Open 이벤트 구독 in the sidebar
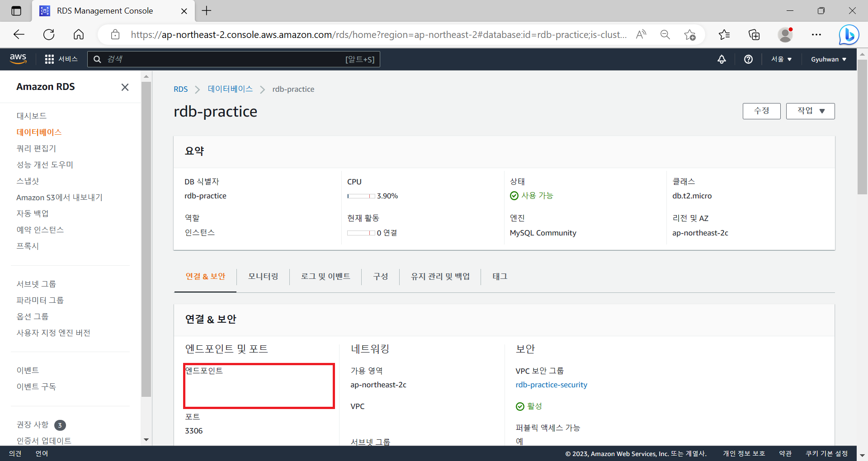The image size is (868, 461). tap(36, 386)
